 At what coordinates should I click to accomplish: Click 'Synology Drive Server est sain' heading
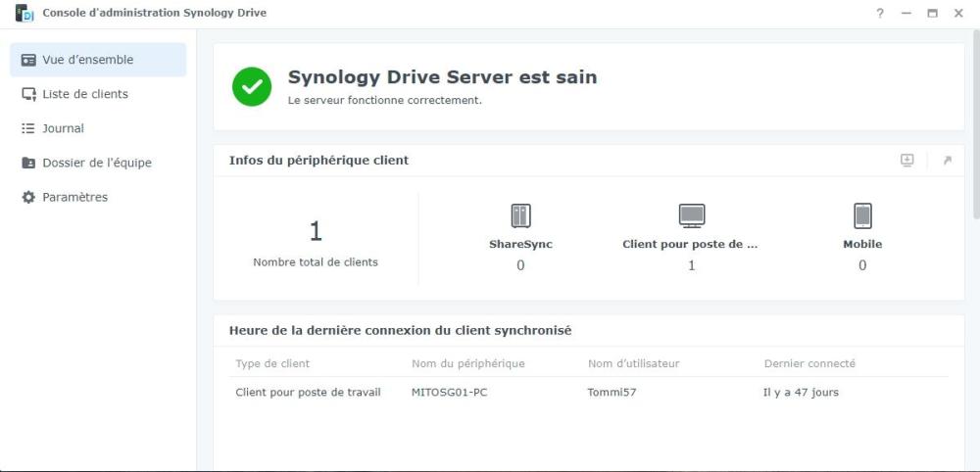(x=443, y=77)
